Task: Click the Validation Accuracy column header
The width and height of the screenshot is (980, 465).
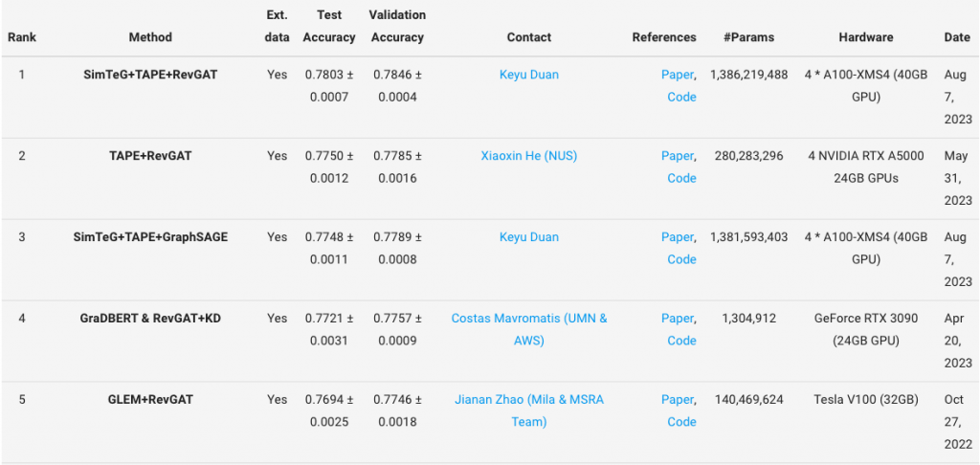Action: coord(397,27)
